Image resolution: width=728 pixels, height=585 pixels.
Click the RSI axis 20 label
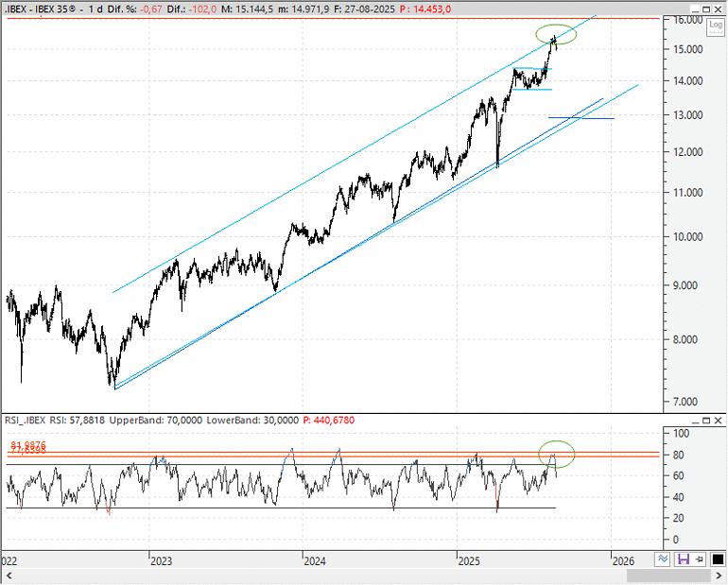(678, 518)
